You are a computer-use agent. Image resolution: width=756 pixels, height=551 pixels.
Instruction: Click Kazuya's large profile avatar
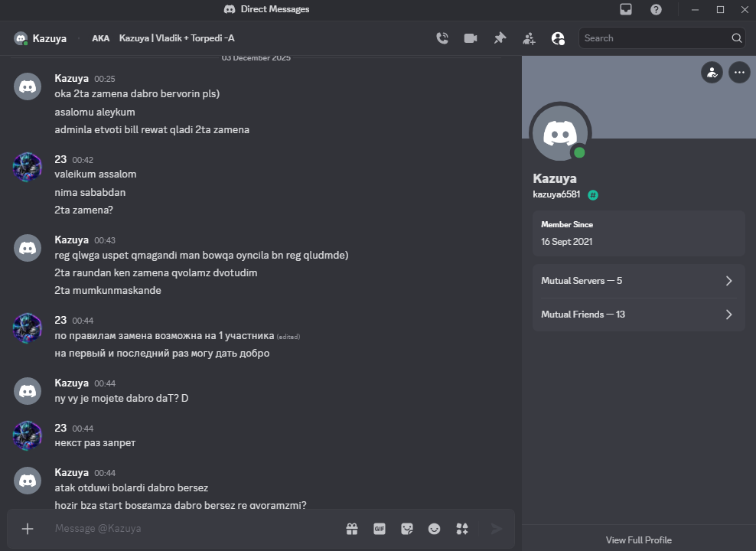pyautogui.click(x=560, y=132)
